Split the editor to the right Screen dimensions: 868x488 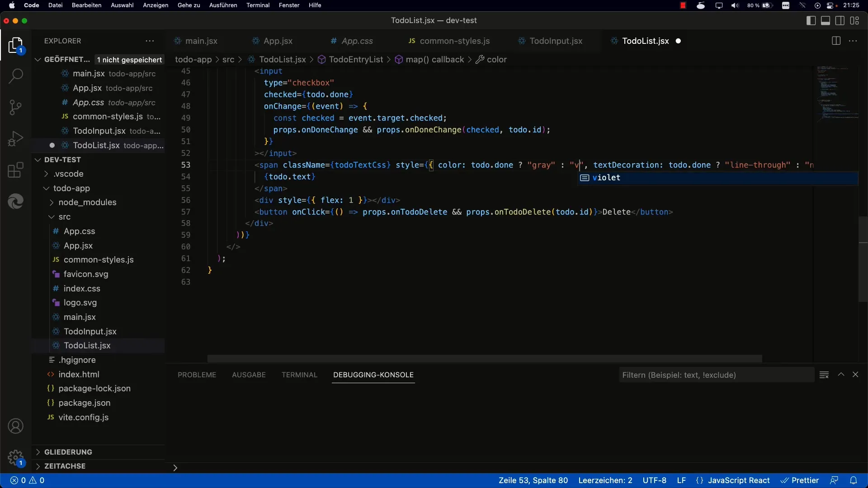click(836, 41)
